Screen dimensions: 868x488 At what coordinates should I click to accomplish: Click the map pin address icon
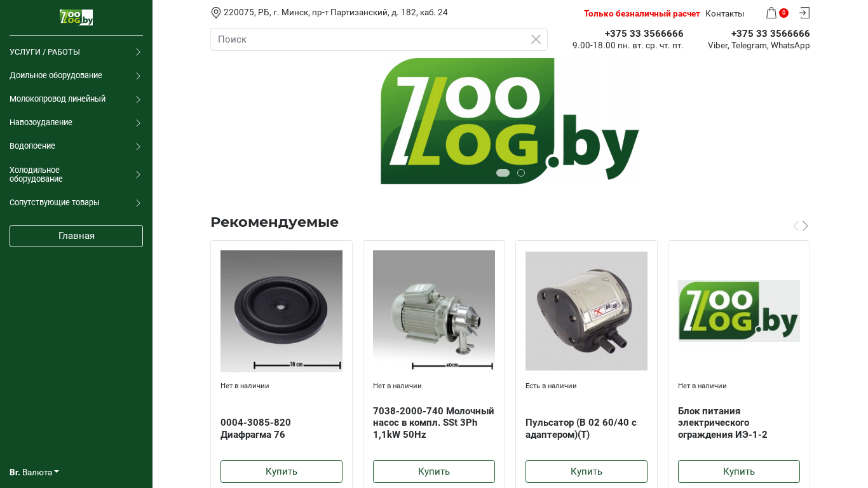tap(216, 13)
